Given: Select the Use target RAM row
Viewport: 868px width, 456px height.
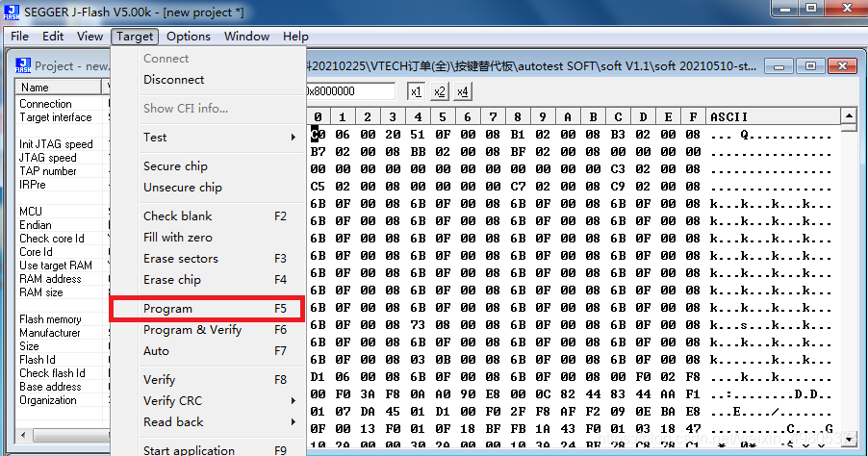Looking at the screenshot, I should (x=61, y=266).
